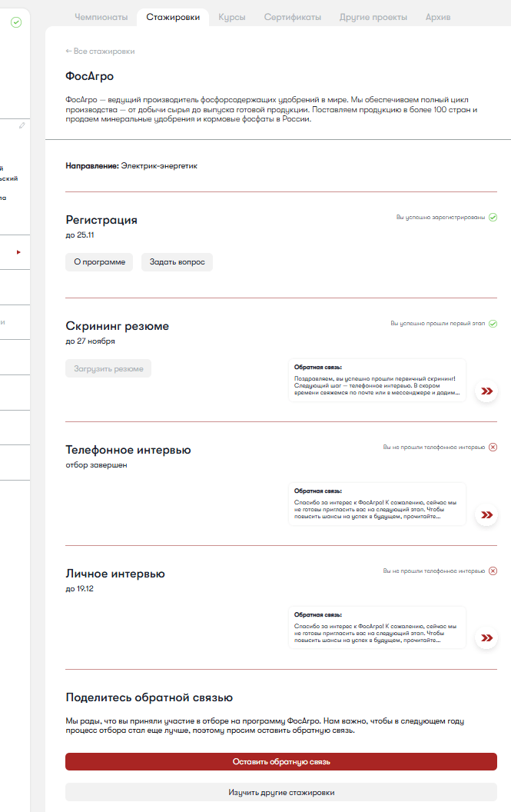This screenshot has height=812, width=511.
Task: Open the Сертификаты tab
Action: 293,17
